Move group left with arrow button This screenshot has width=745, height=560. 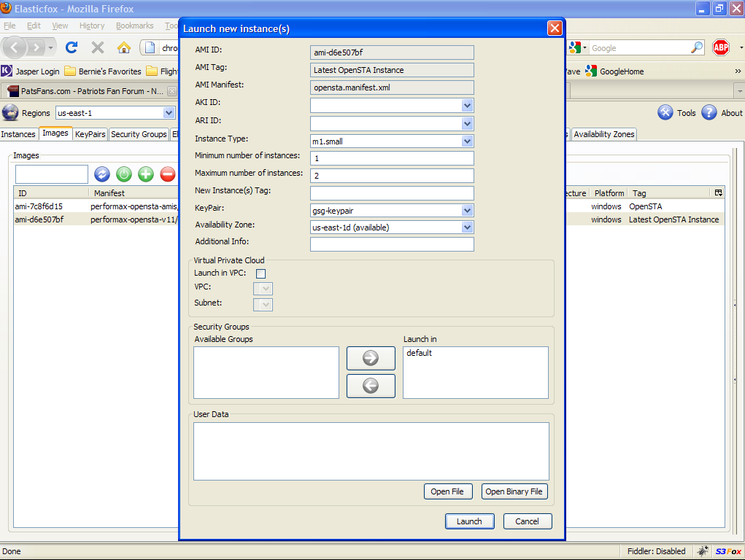[371, 386]
